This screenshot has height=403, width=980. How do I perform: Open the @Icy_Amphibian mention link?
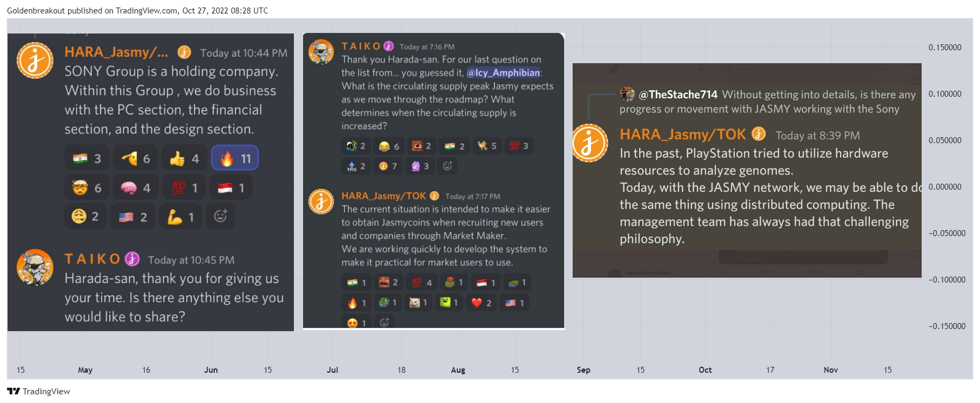(504, 72)
